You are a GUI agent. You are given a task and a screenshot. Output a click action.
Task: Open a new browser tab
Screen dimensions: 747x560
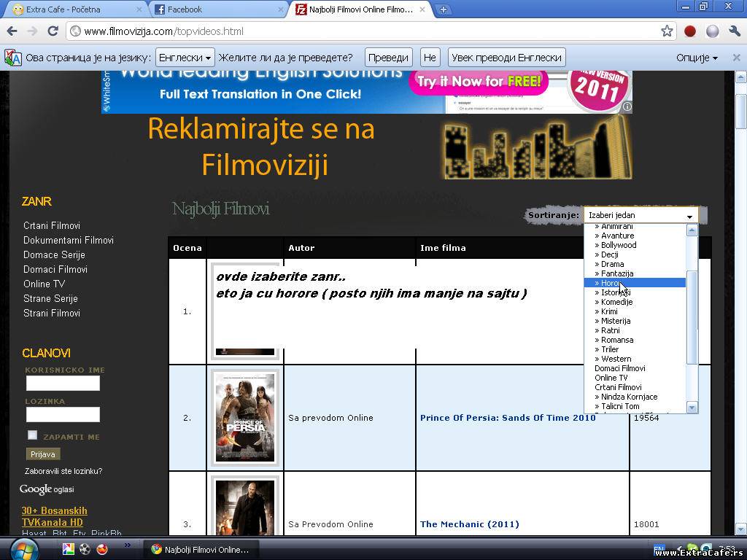click(x=443, y=9)
